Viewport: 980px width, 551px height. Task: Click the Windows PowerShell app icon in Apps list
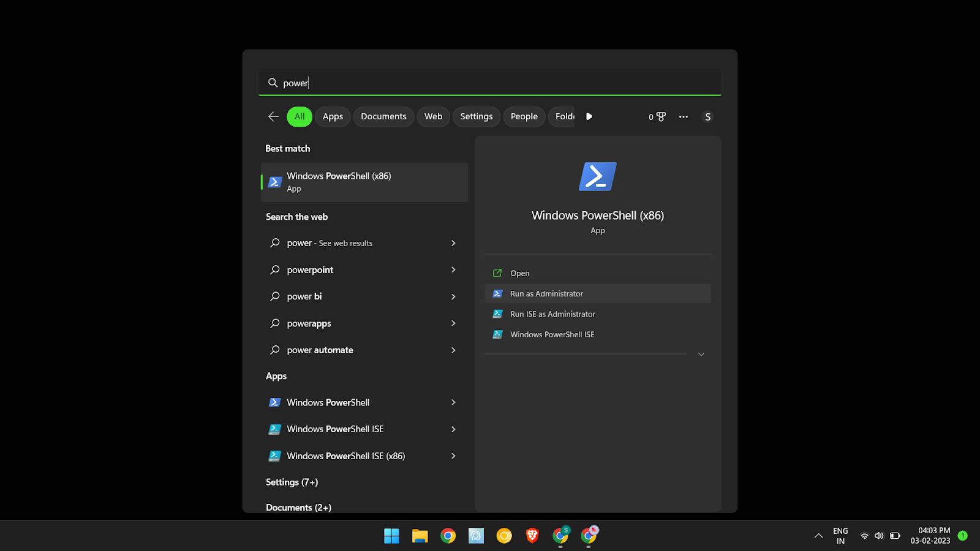tap(275, 402)
